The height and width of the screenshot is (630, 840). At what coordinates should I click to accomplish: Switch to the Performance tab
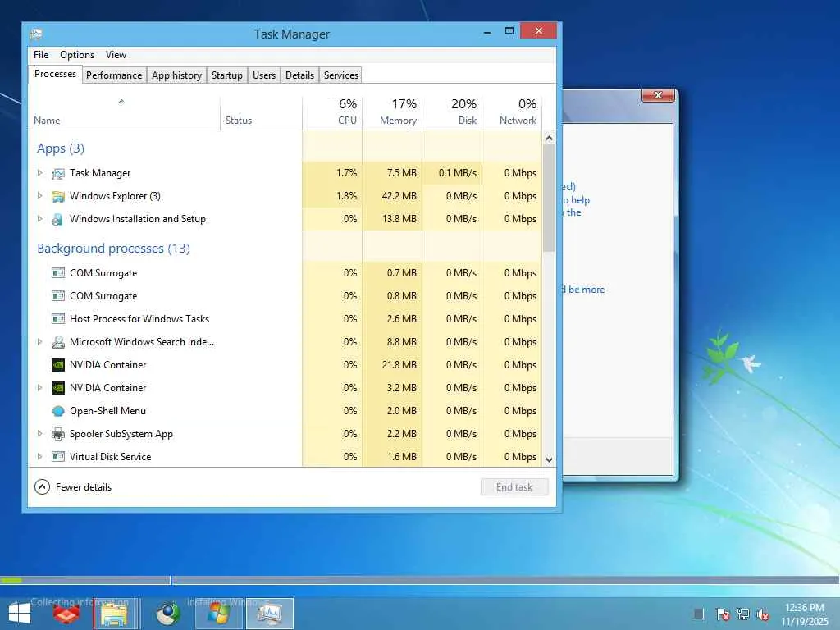tap(114, 75)
